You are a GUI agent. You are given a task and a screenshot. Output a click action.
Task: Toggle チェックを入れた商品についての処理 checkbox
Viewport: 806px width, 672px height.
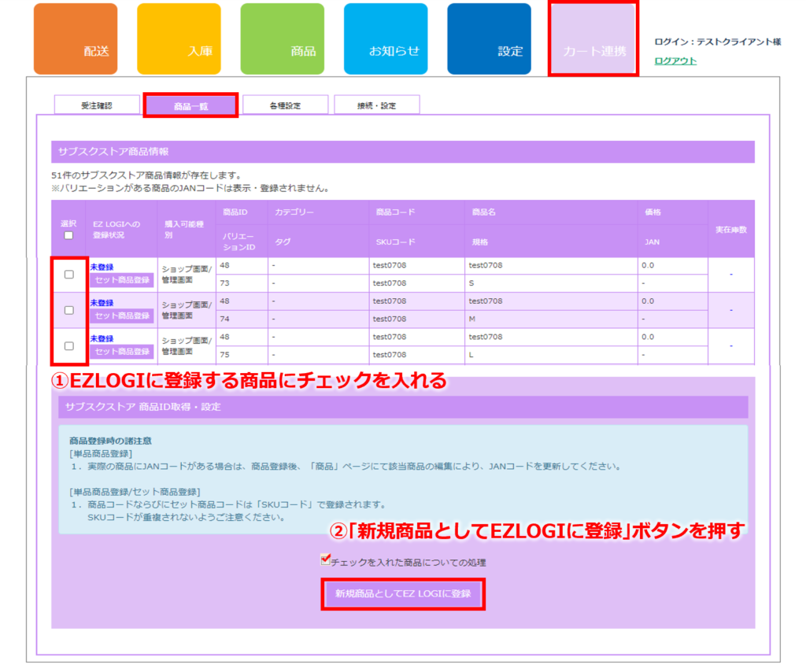click(326, 559)
